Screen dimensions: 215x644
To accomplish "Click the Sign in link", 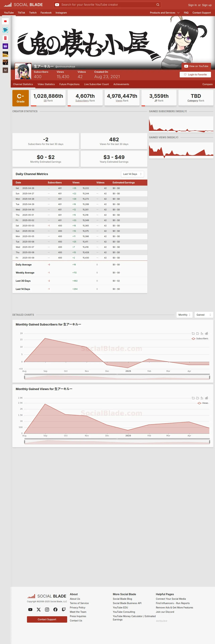I will [x=192, y=5].
